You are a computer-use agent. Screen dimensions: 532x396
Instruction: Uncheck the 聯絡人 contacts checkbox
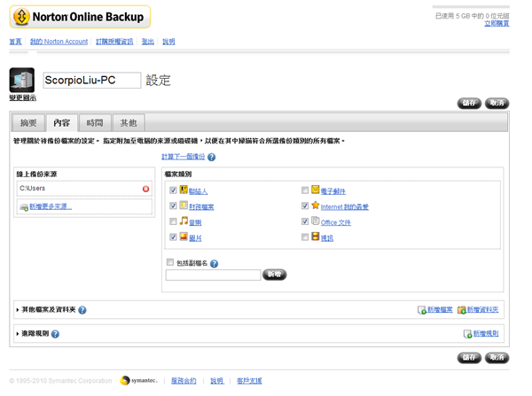(x=173, y=190)
